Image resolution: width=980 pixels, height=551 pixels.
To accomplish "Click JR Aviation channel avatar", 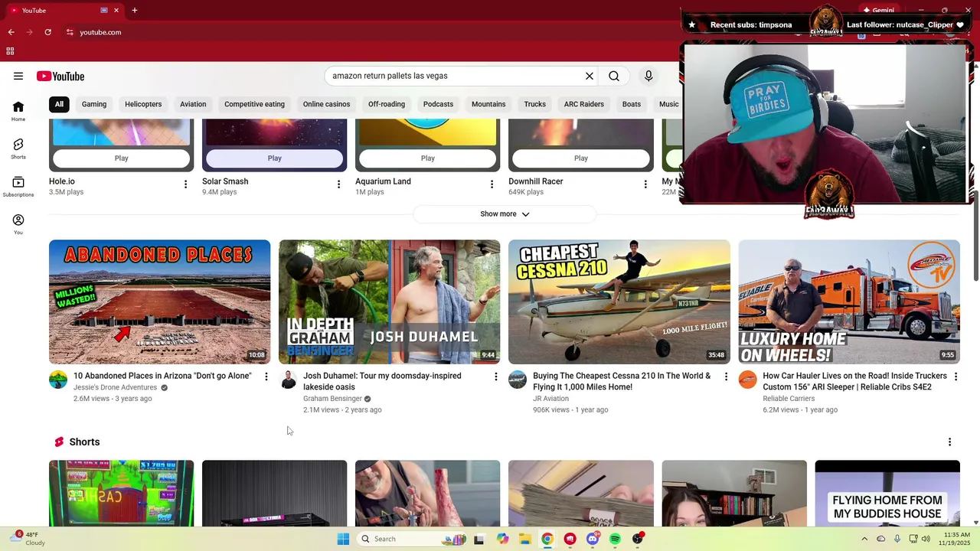I will click(518, 380).
